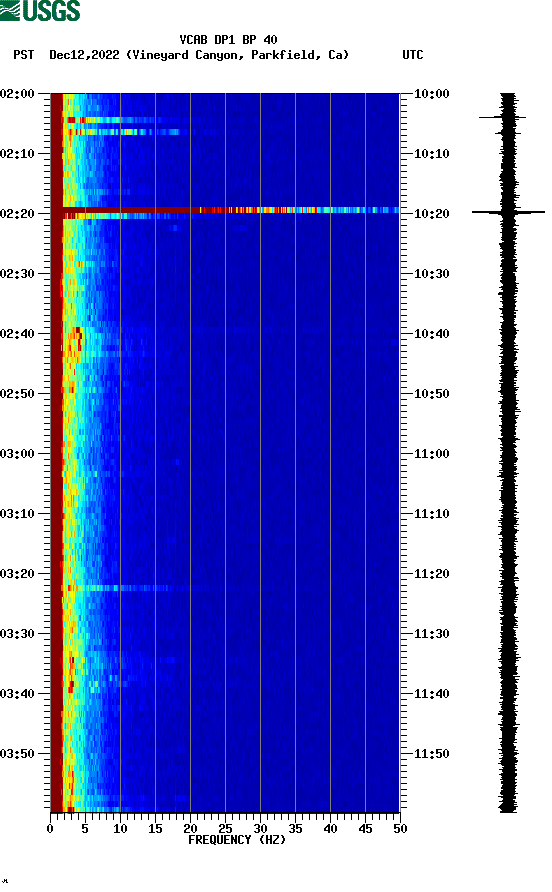Click the 40 Hz frequency tick label

[330, 829]
